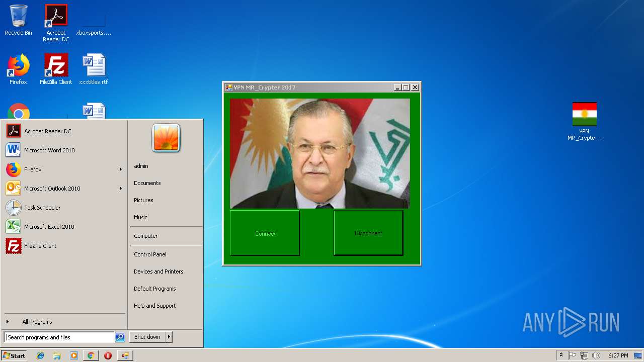Expand Firefox jump list arrow in Start menu

point(121,169)
